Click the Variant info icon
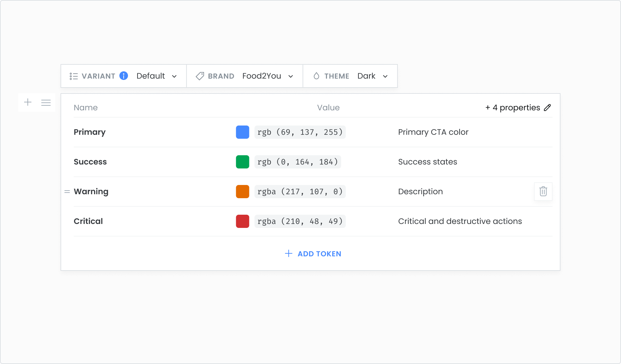This screenshot has width=621, height=364. tap(124, 76)
